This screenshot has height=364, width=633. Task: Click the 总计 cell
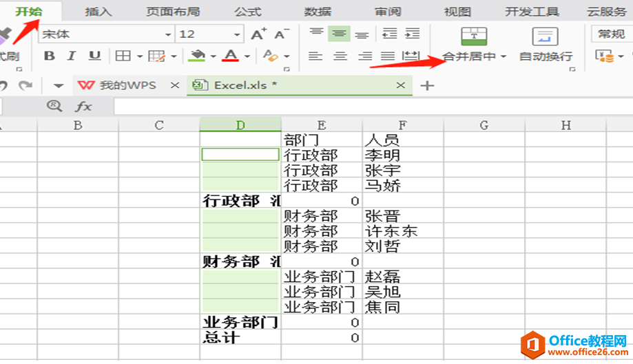pyautogui.click(x=240, y=337)
